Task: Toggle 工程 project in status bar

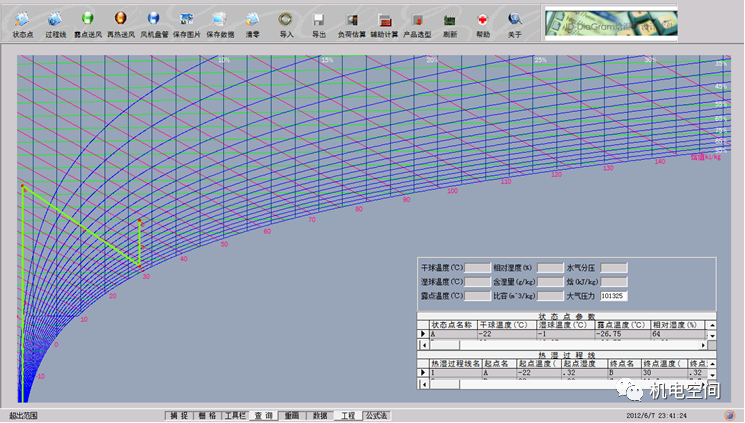Action: tap(348, 416)
